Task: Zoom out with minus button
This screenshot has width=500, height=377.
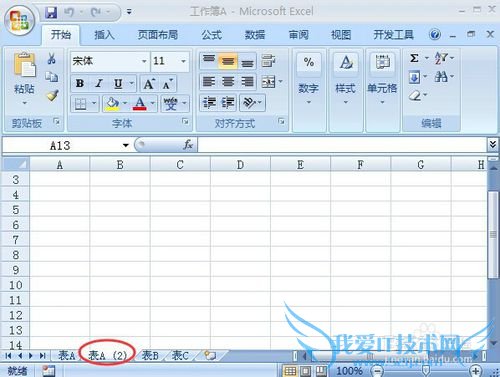Action: [x=377, y=370]
